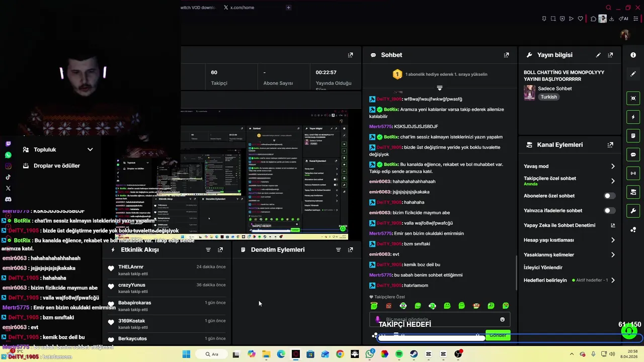
Task: Click İzleyici Yönlendir option
Action: pos(543,267)
